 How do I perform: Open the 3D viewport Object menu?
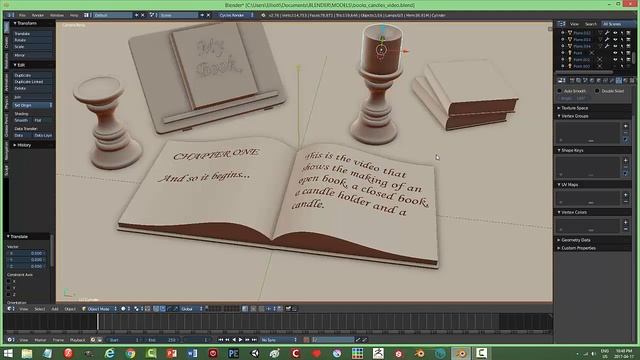[x=70, y=309]
